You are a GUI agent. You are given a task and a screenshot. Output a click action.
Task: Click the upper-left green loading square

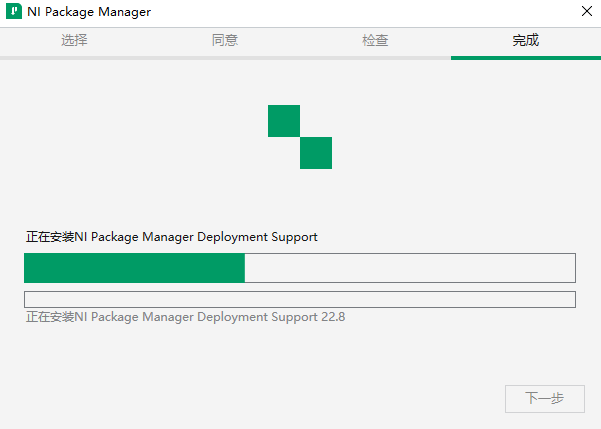[x=284, y=121]
